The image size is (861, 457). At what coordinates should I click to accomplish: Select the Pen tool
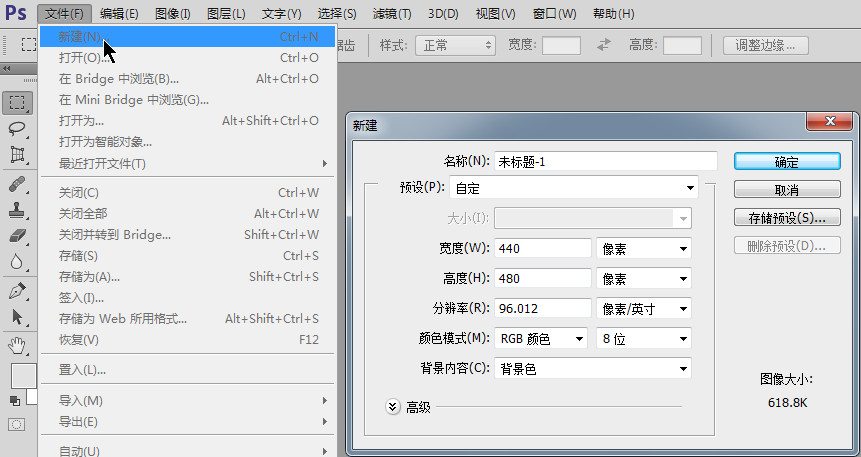point(17,291)
